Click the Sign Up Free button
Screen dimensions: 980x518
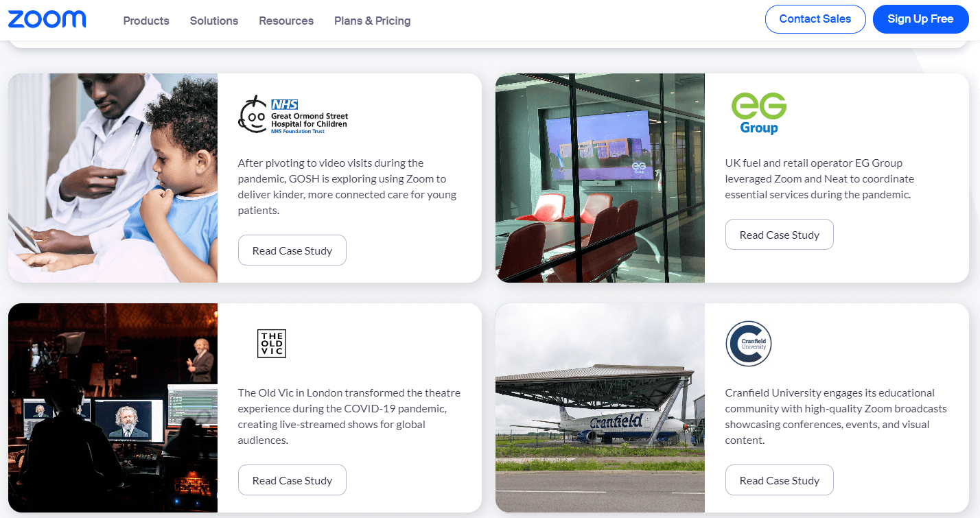(x=920, y=19)
